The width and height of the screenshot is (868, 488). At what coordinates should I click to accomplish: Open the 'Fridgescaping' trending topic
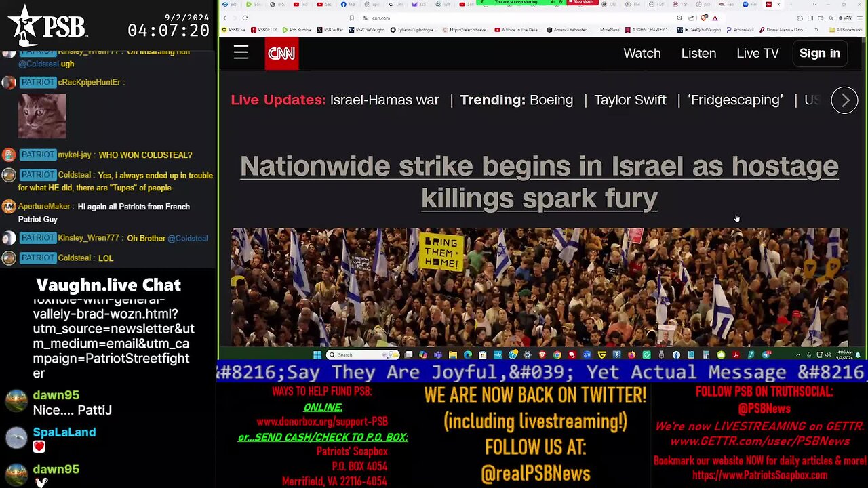click(x=735, y=100)
